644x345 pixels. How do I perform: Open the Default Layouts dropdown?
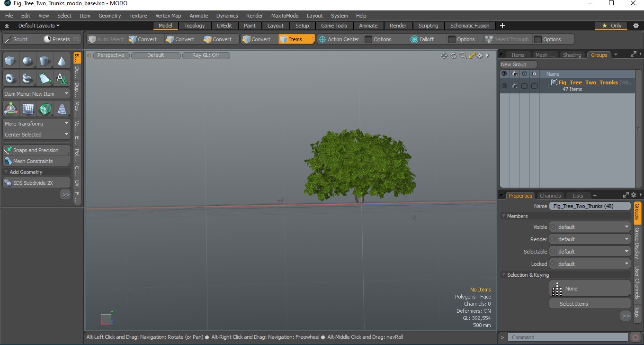pos(39,26)
